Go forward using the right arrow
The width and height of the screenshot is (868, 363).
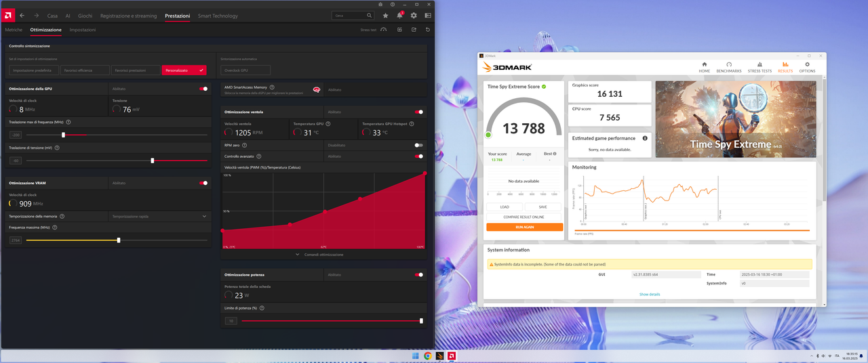click(36, 16)
